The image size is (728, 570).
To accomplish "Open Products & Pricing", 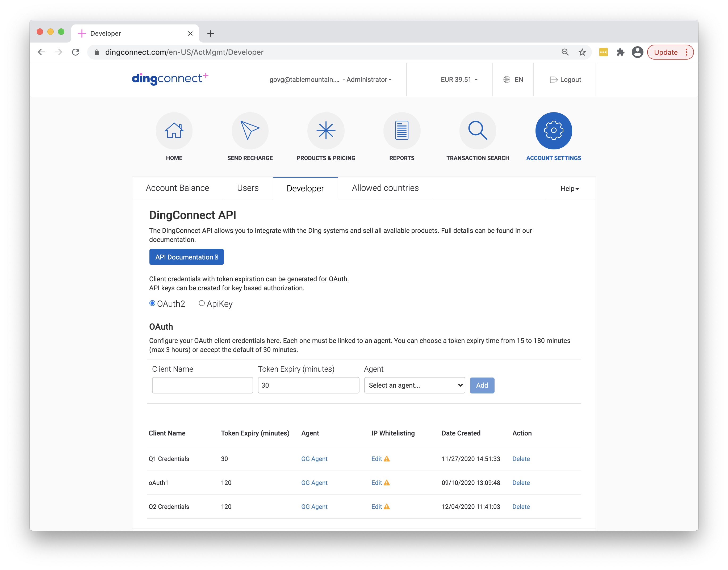I will 326,131.
